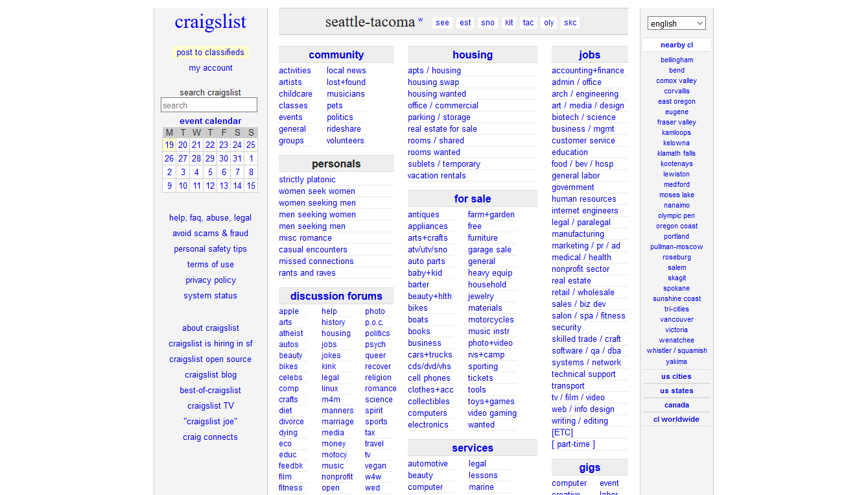Open craigslist is hiring in sf
Viewport: 868px width, 495px height.
coord(210,344)
